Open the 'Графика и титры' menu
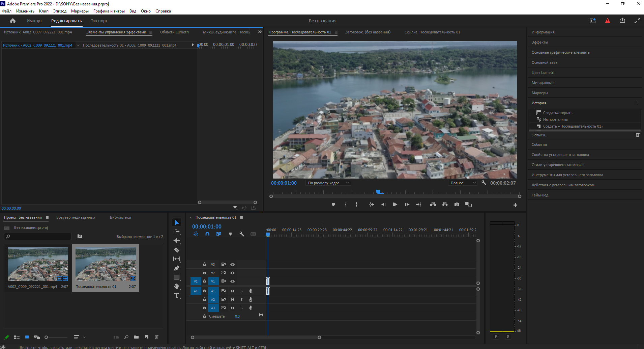 [109, 11]
